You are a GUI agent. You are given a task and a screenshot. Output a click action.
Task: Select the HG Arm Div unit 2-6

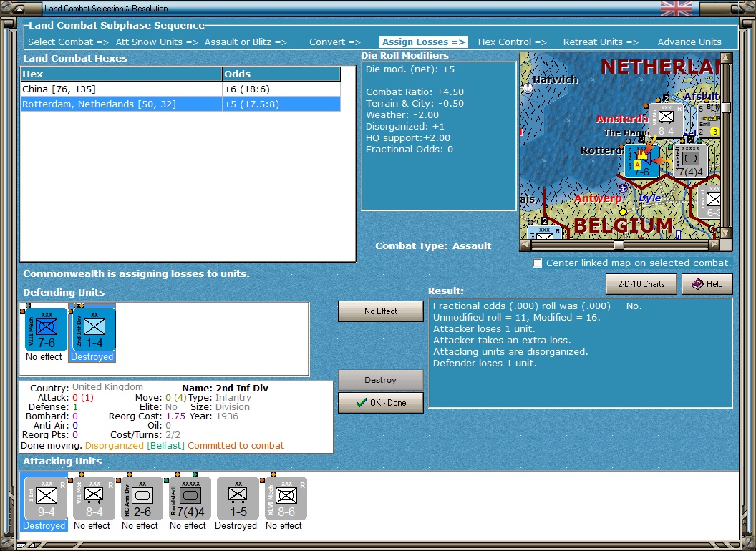coord(142,498)
